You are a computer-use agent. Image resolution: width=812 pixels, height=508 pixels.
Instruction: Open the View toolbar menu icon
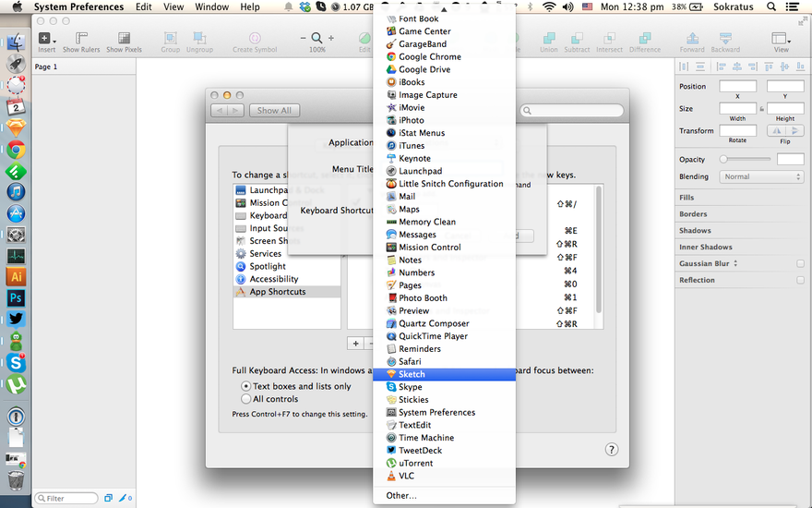coord(781,42)
